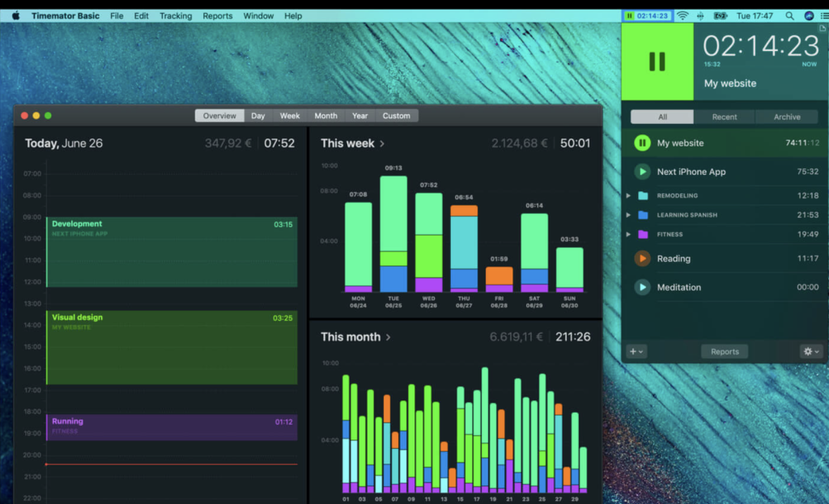Start the Reading task timer
This screenshot has height=504, width=829.
642,258
